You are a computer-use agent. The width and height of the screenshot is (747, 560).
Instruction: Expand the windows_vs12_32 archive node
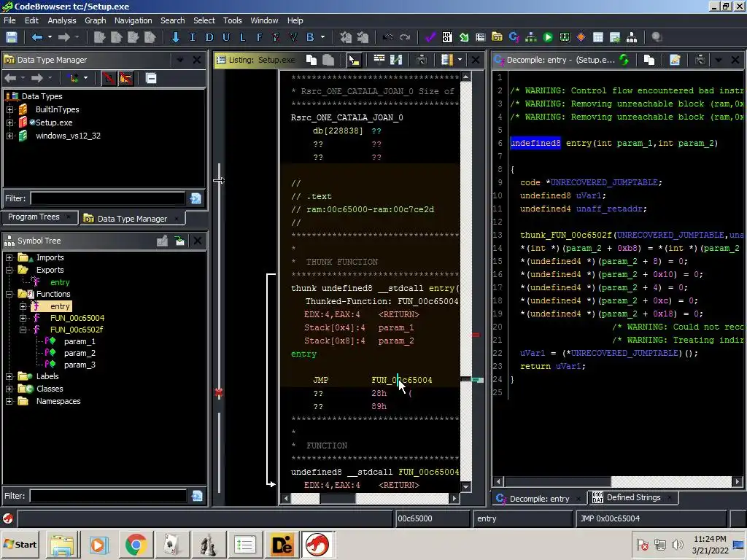[9, 136]
